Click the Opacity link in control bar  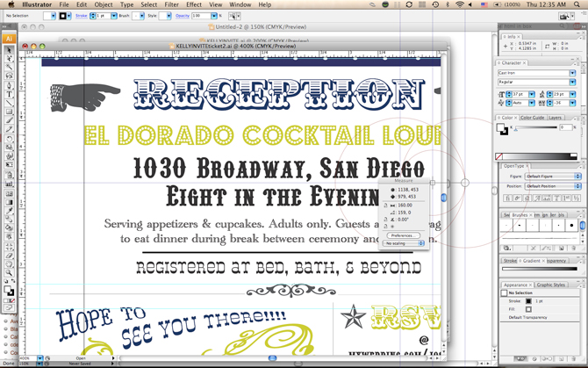pos(183,16)
